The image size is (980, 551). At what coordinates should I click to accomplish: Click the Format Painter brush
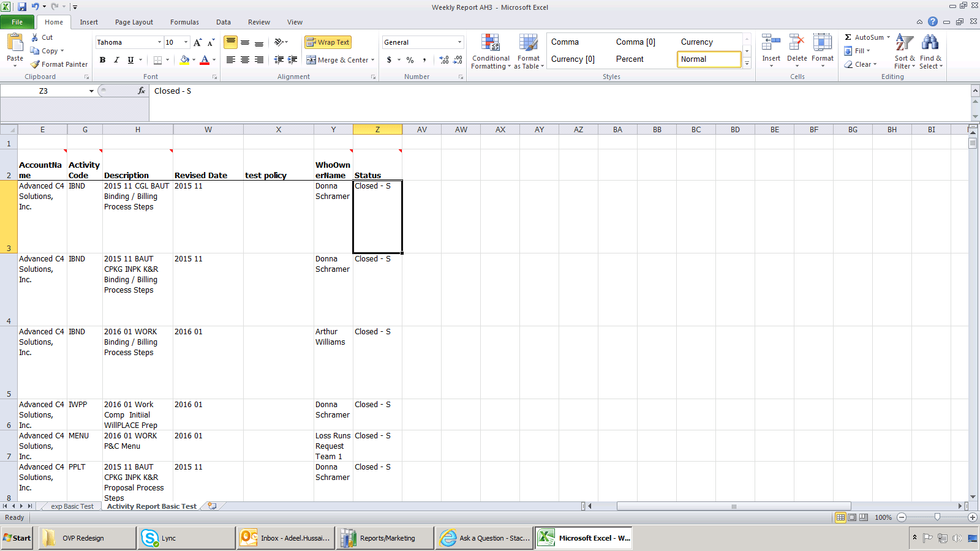[x=35, y=64]
